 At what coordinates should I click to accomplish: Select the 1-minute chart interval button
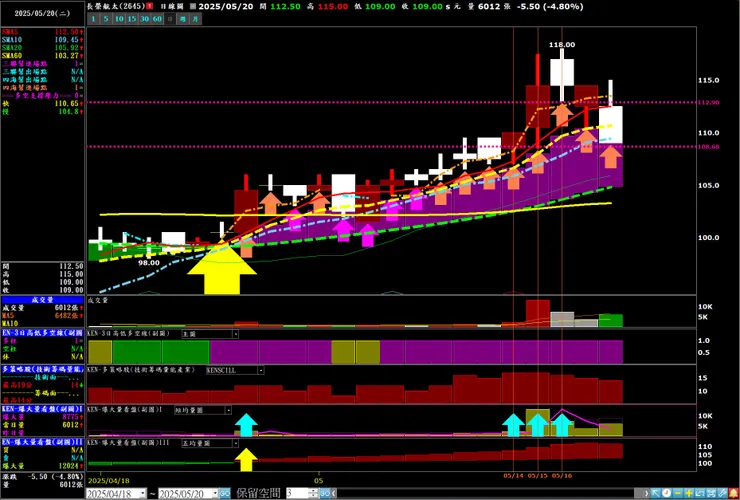click(x=93, y=19)
